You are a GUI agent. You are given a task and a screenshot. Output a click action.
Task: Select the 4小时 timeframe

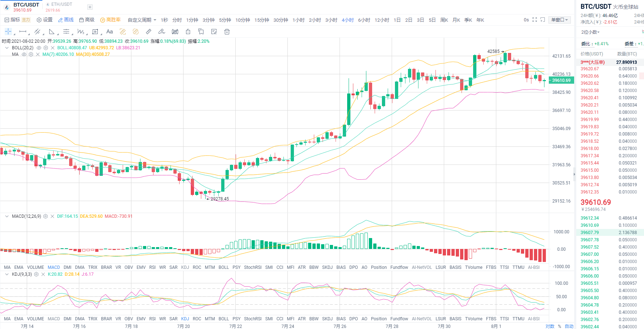point(348,20)
